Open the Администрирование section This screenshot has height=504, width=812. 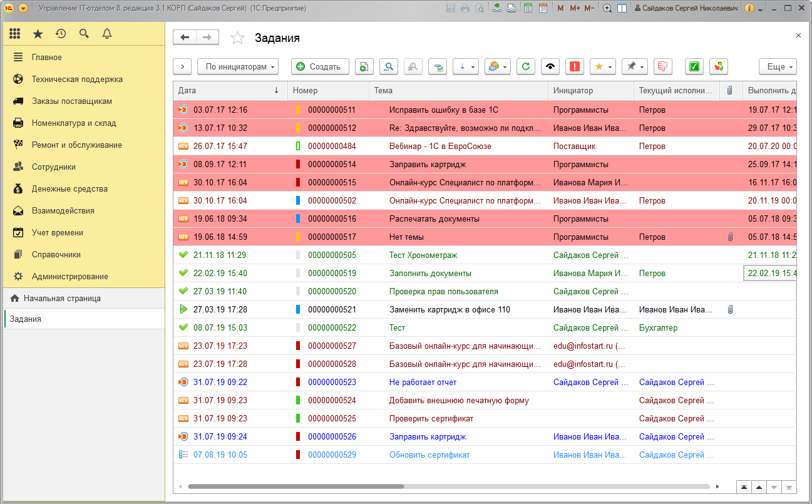click(83, 276)
